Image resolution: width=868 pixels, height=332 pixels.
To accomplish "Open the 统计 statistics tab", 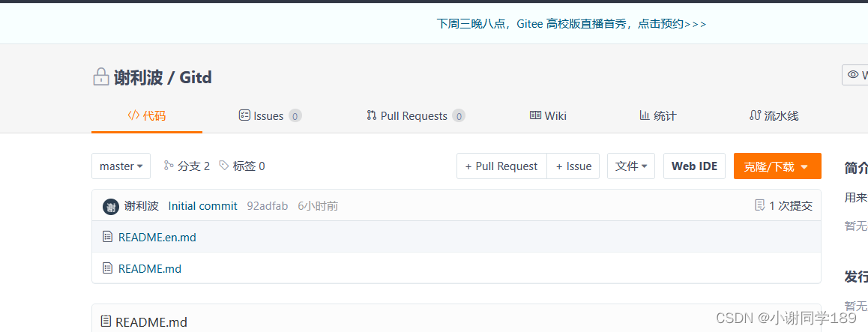I will pos(657,115).
